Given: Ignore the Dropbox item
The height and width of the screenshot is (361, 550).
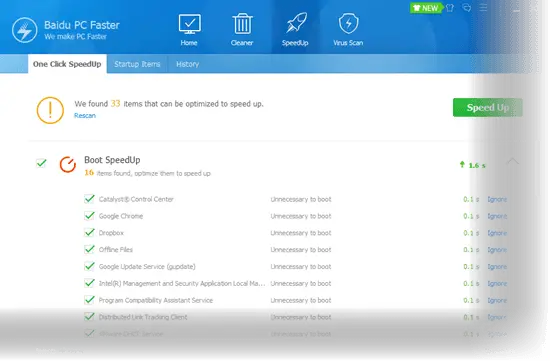Looking at the screenshot, I should (x=497, y=233).
